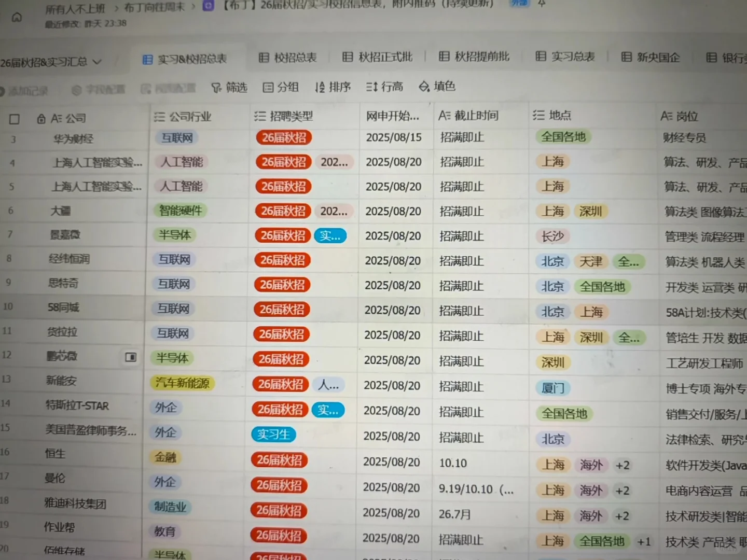
Task: Click the list icon in 地点 header
Action: tap(539, 115)
